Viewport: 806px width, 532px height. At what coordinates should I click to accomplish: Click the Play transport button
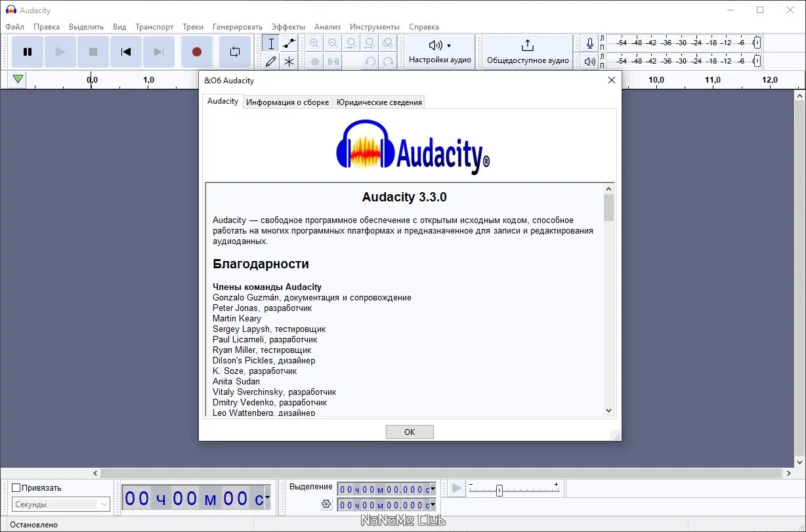coord(60,52)
